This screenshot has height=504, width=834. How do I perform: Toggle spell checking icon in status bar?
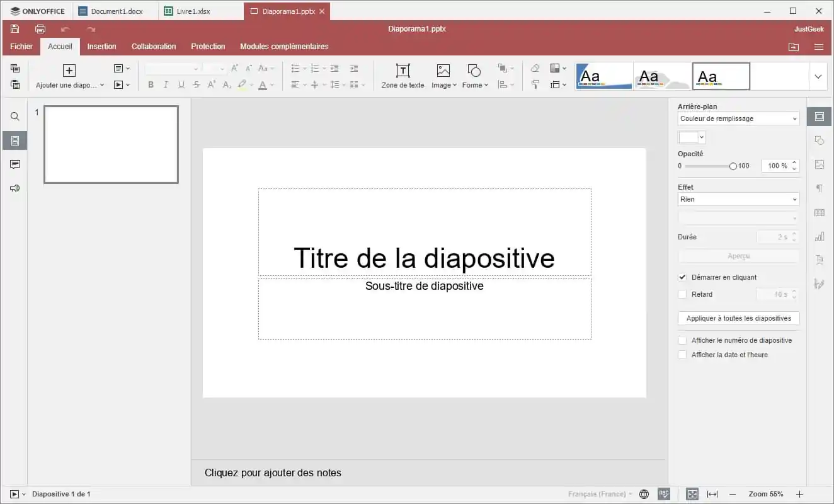point(664,495)
